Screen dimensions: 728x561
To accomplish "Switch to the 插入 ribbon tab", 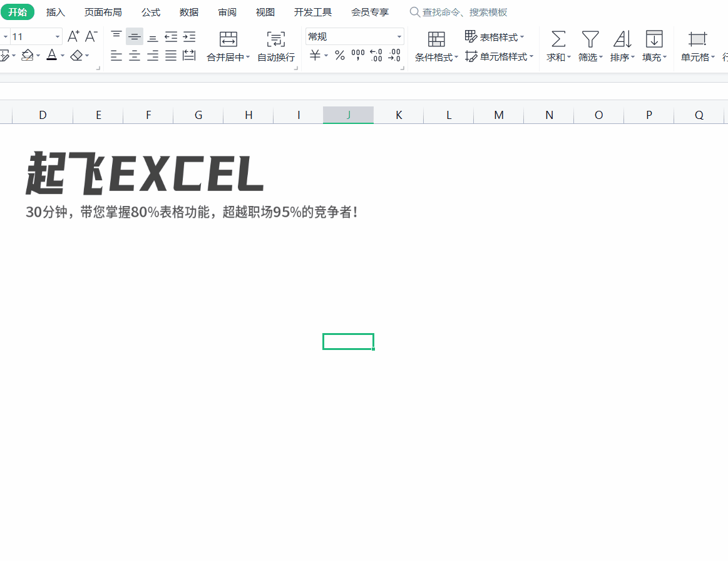I will 55,11.
